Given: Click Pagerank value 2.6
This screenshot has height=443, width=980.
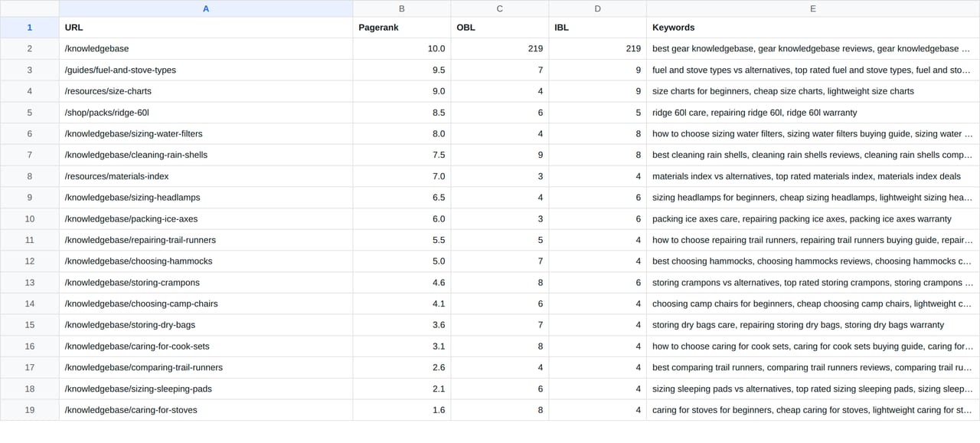Looking at the screenshot, I should (402, 368).
